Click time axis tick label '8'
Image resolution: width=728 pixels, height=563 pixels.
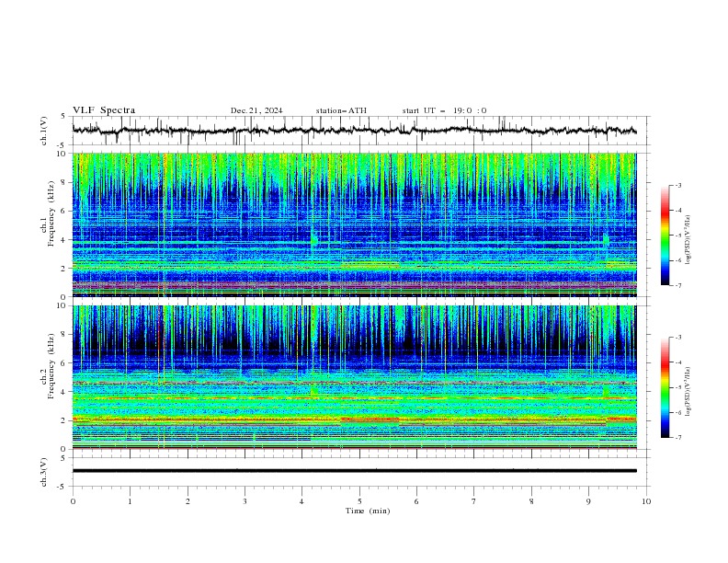[x=531, y=501]
